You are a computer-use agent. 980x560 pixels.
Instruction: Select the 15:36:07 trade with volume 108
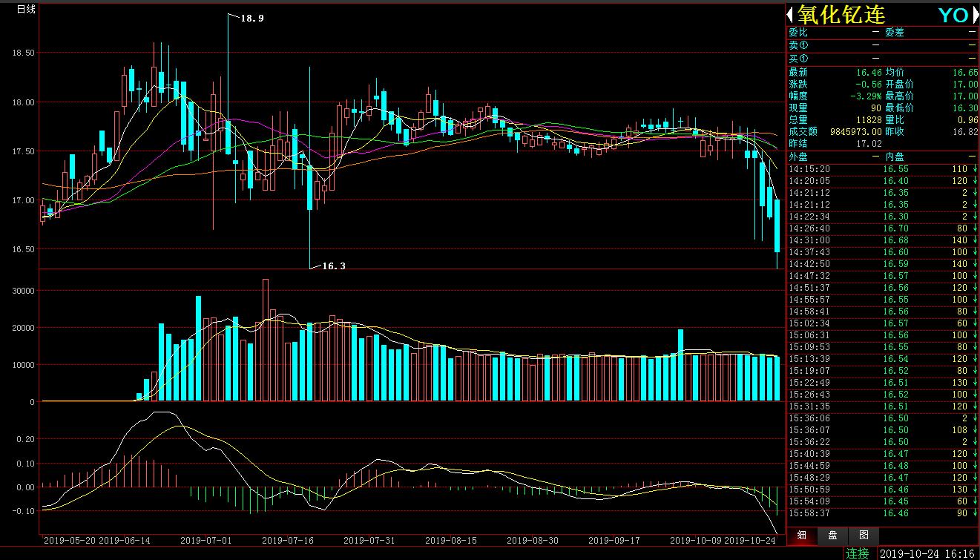point(883,430)
